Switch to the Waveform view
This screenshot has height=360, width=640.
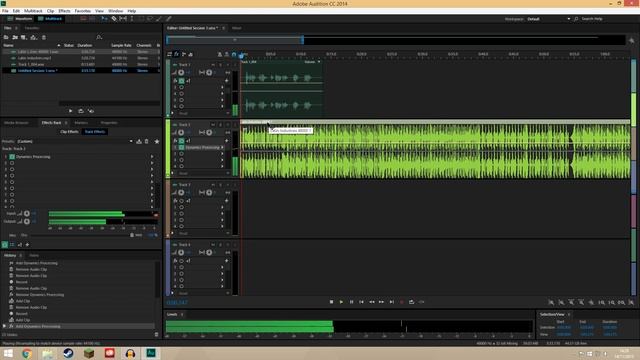click(20, 19)
